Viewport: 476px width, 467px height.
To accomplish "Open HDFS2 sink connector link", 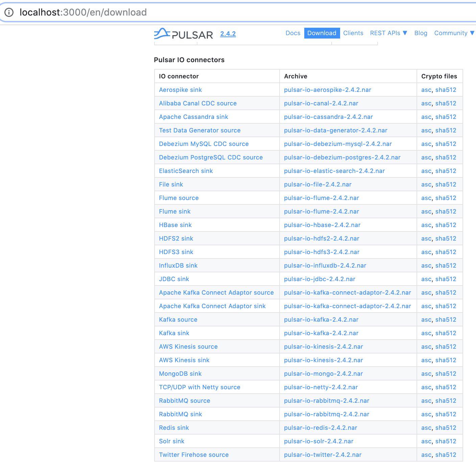I will (x=176, y=239).
